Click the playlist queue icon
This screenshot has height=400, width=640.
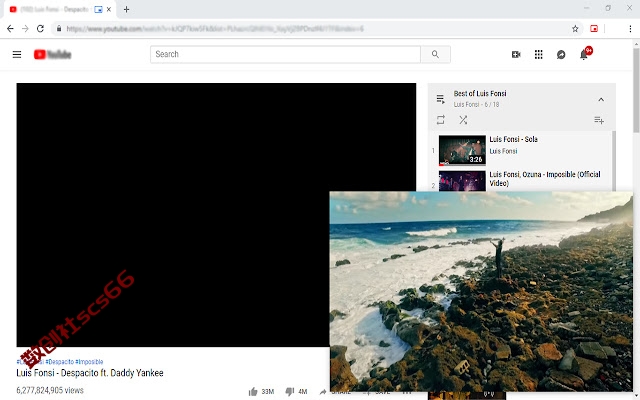(x=441, y=99)
